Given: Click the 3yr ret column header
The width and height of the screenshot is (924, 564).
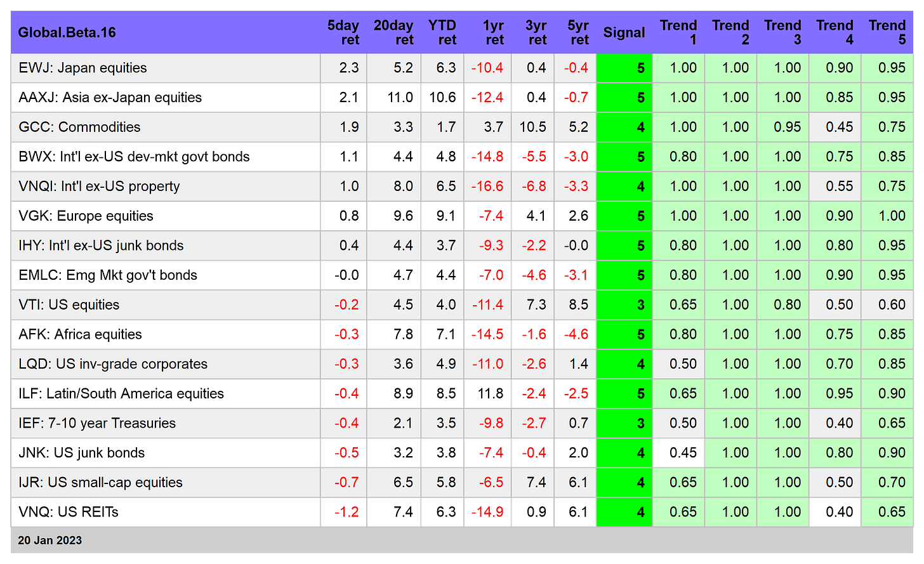Looking at the screenshot, I should click(536, 32).
